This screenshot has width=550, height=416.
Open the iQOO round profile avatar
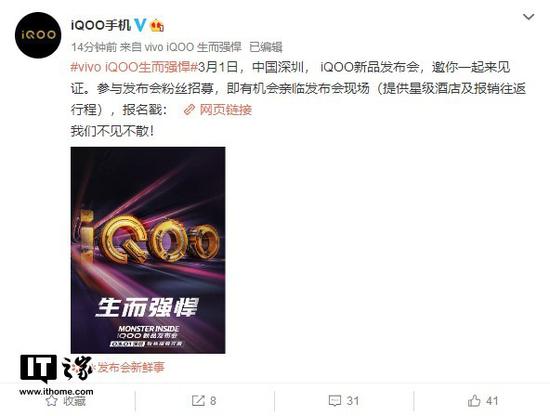pyautogui.click(x=38, y=35)
